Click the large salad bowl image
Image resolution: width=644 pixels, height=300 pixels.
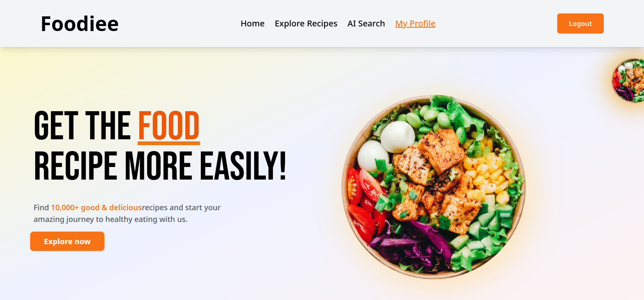tap(434, 187)
